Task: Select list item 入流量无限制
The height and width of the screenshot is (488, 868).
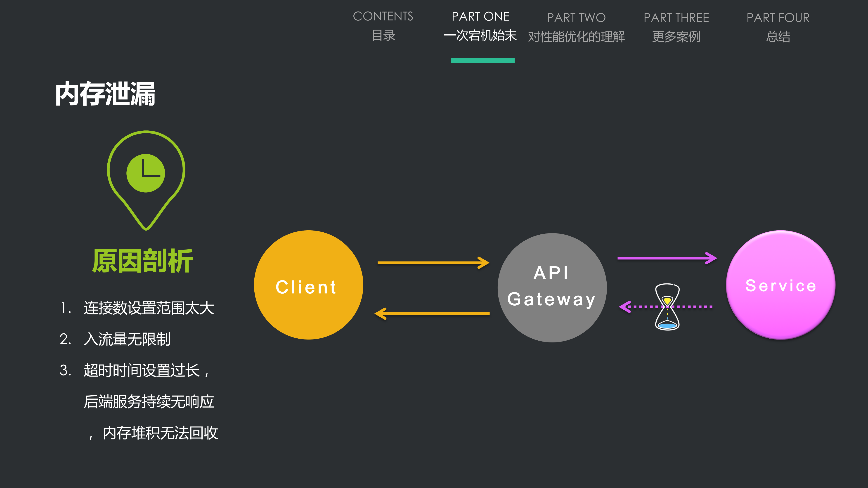Action: (127, 339)
